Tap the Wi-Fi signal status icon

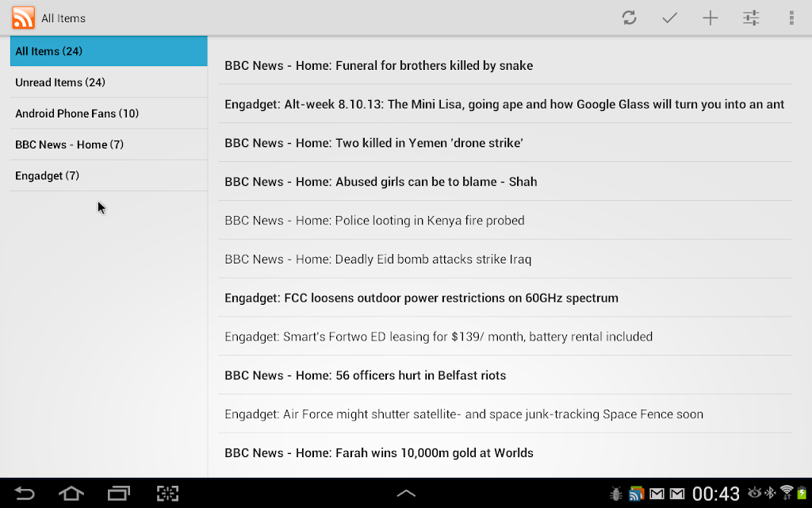[x=787, y=492]
